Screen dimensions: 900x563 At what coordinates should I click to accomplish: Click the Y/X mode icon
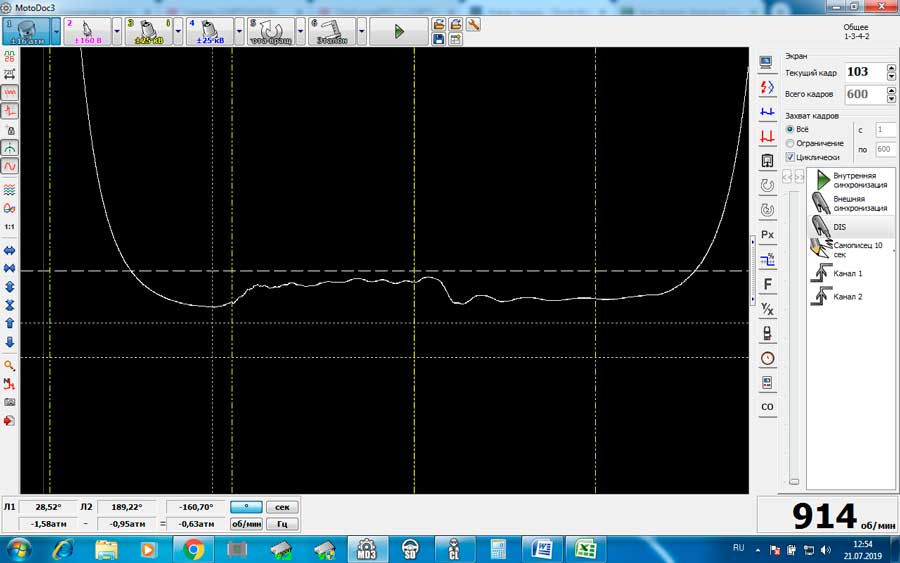point(767,308)
